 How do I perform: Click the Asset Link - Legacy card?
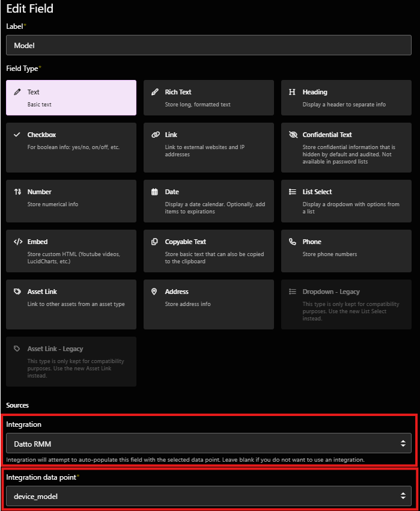coord(71,361)
